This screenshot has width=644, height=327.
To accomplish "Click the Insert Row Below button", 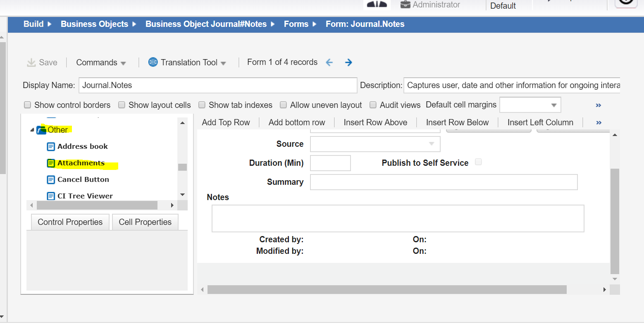I will click(x=457, y=122).
